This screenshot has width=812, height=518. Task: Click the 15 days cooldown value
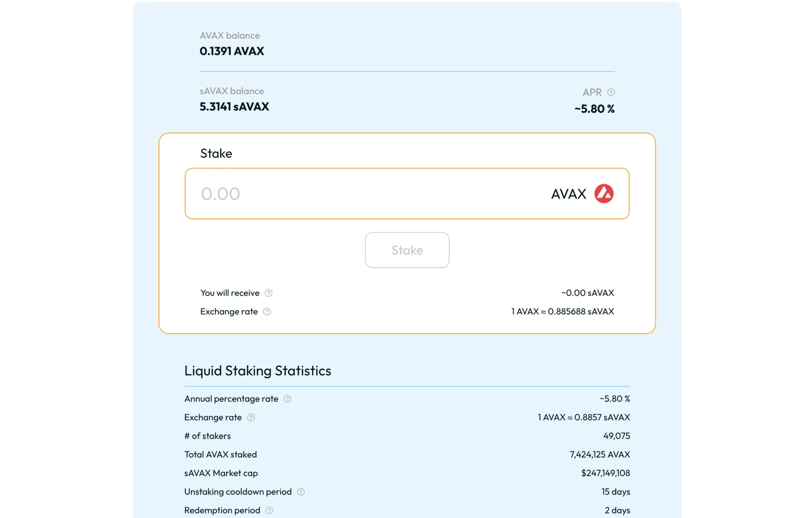pos(616,492)
